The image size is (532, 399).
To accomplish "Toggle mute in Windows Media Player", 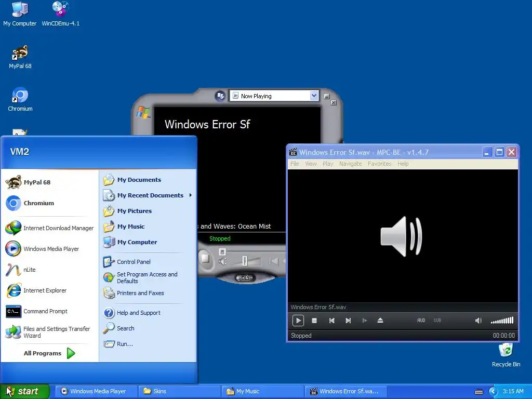I will click(x=222, y=261).
